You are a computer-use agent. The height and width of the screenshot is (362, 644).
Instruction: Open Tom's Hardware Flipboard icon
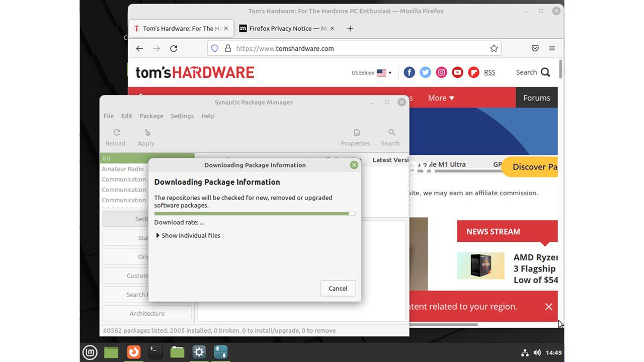point(473,72)
